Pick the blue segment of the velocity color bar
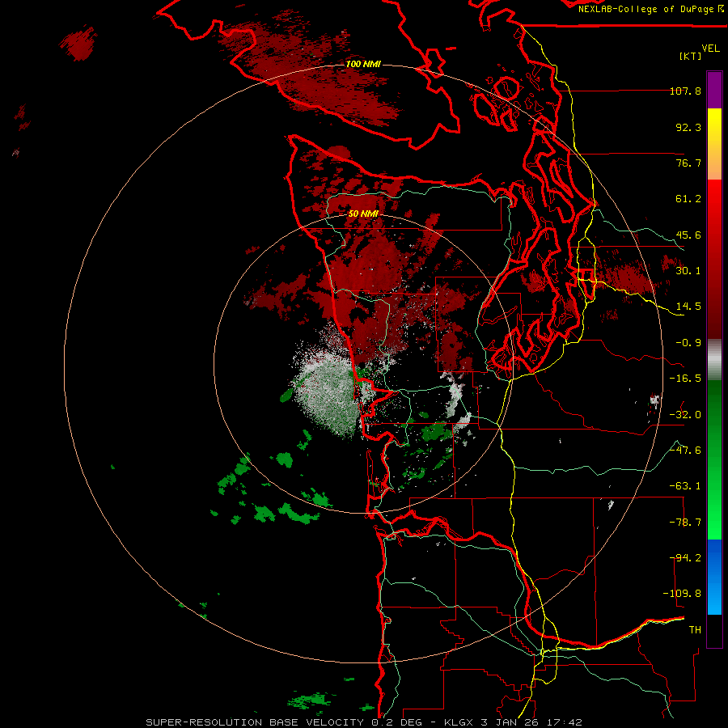The height and width of the screenshot is (728, 728). click(714, 577)
